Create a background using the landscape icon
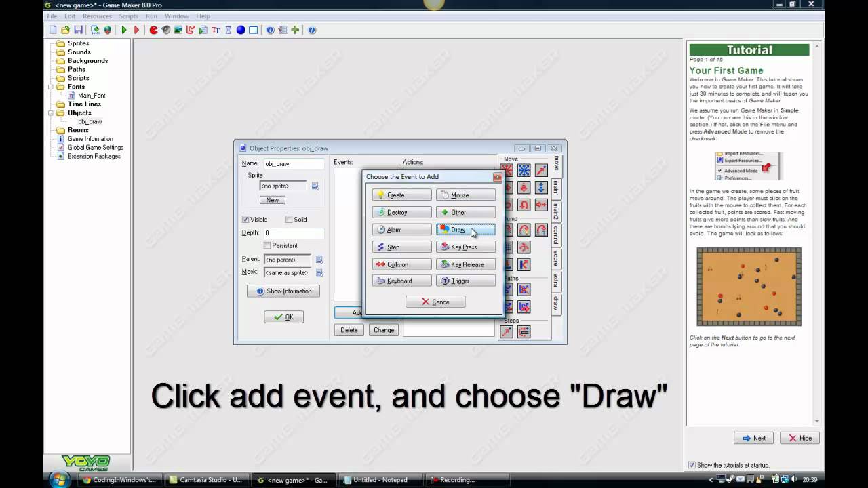This screenshot has width=868, height=488. coord(178,30)
